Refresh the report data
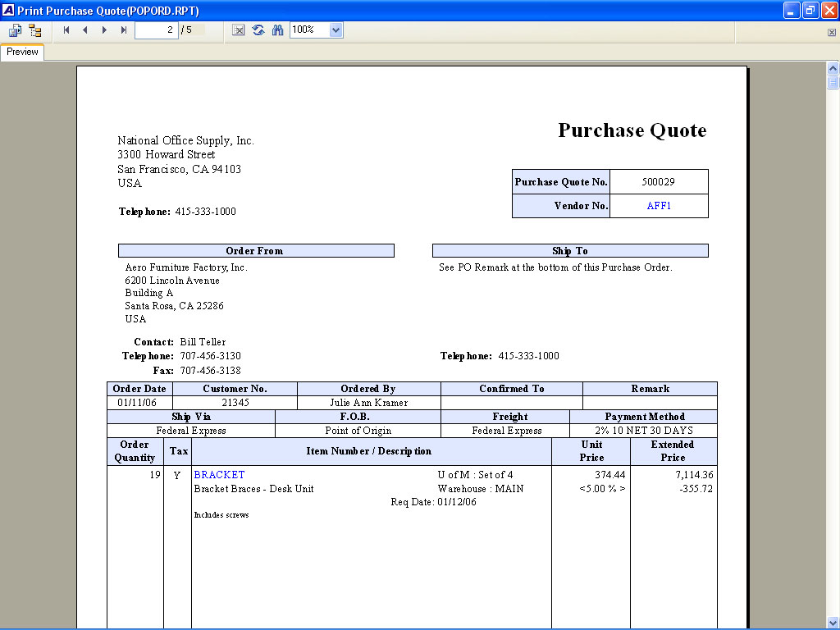 [x=258, y=30]
